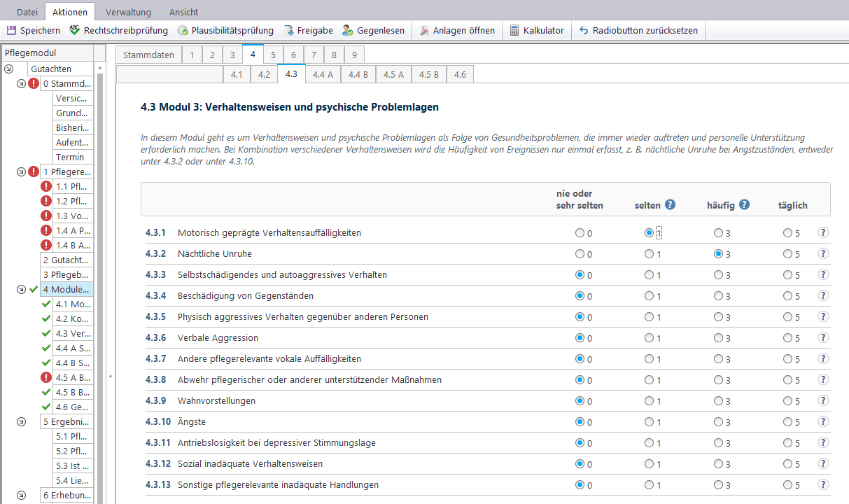Set Nächtliche Unruhe to nie (0)
This screenshot has height=504, width=849.
point(580,254)
